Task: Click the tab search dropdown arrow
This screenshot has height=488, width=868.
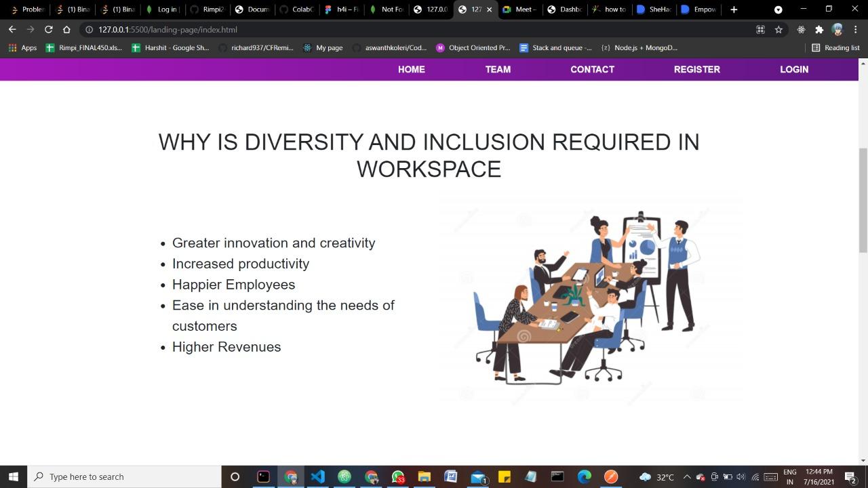Action: click(x=778, y=9)
